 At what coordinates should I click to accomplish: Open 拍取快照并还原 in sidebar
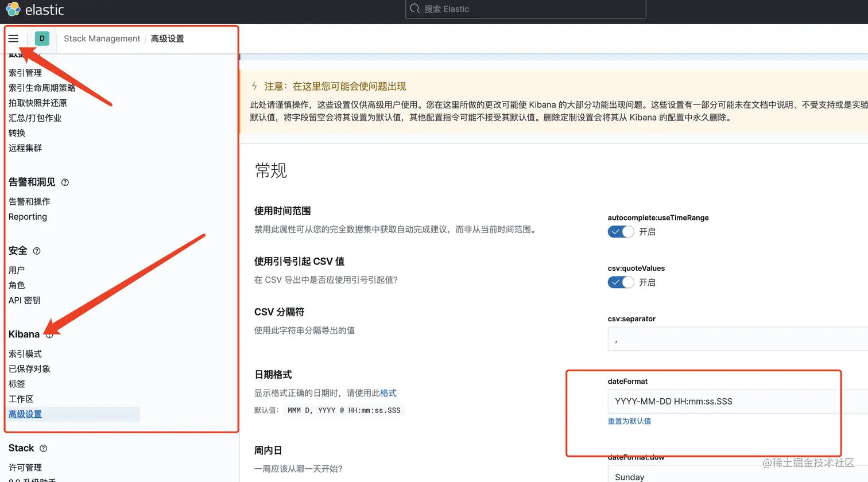coord(37,103)
